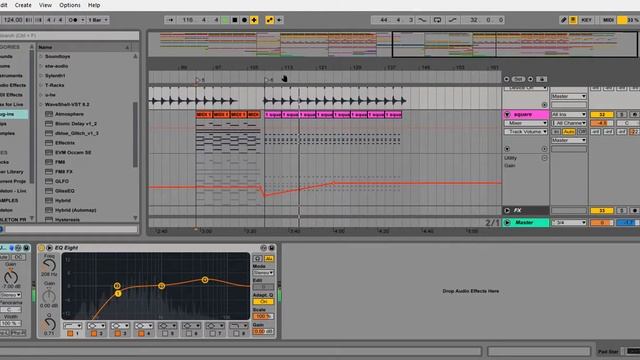Expand the Soundtoys folder in browser
The width and height of the screenshot is (640, 360).
41,56
